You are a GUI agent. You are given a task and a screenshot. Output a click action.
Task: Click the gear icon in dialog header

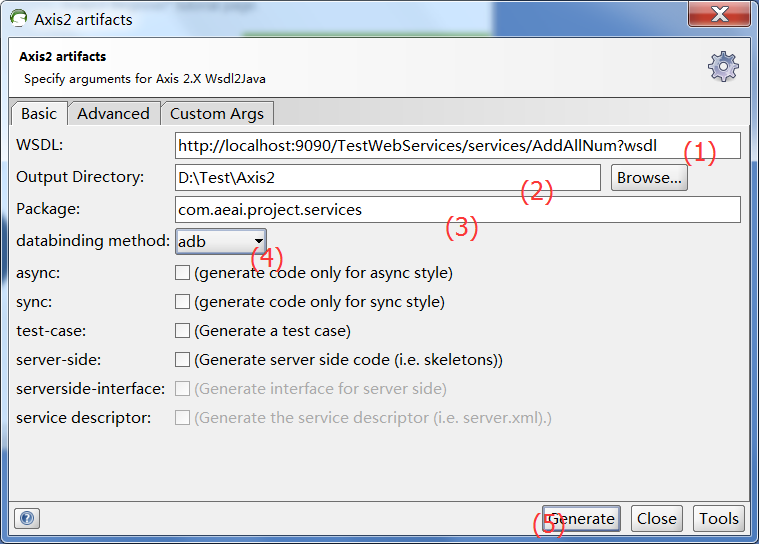[x=723, y=66]
